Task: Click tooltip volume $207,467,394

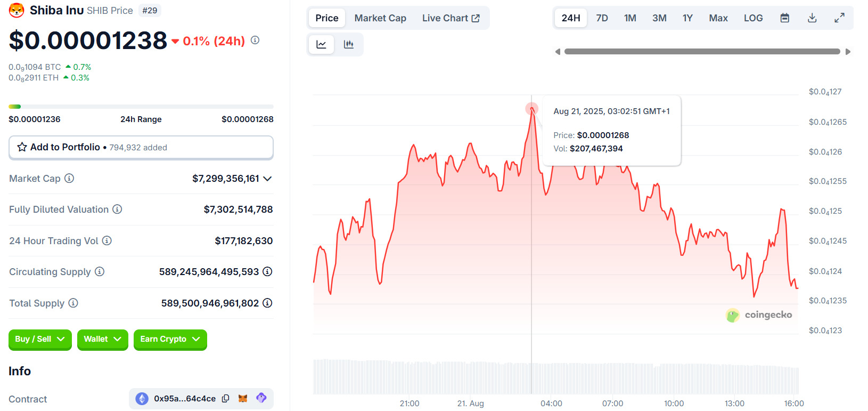Action: (x=596, y=149)
